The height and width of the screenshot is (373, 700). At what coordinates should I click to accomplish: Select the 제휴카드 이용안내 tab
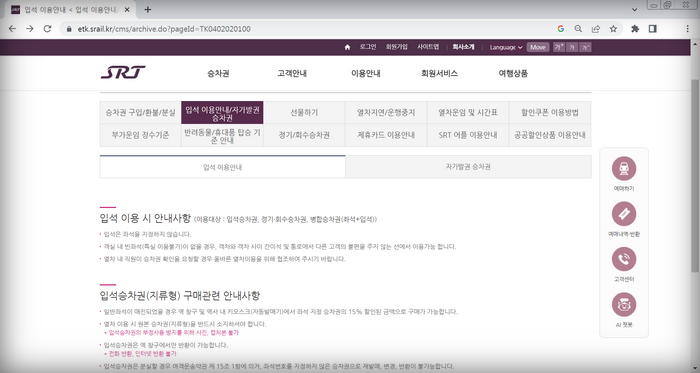coord(386,135)
